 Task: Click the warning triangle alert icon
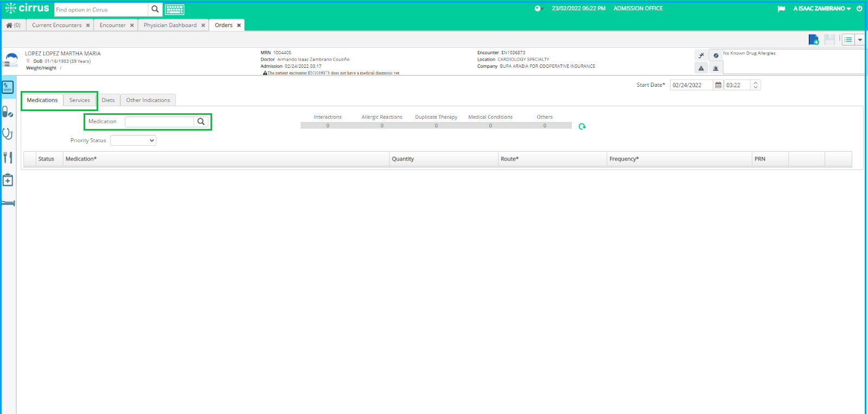pyautogui.click(x=701, y=68)
